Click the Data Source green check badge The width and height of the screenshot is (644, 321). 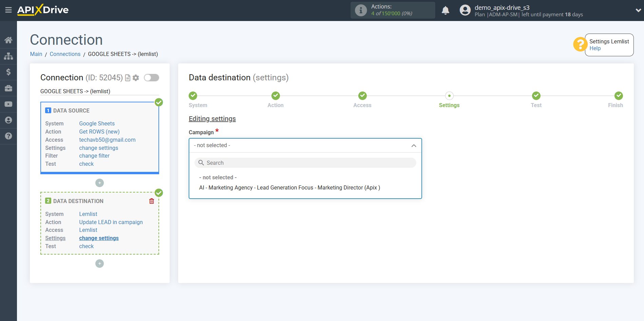point(159,102)
